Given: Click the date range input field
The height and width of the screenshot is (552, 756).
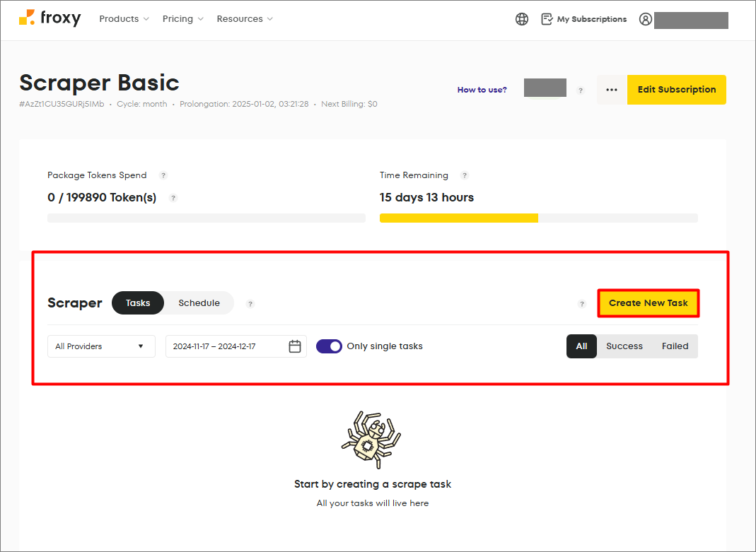Looking at the screenshot, I should 235,346.
